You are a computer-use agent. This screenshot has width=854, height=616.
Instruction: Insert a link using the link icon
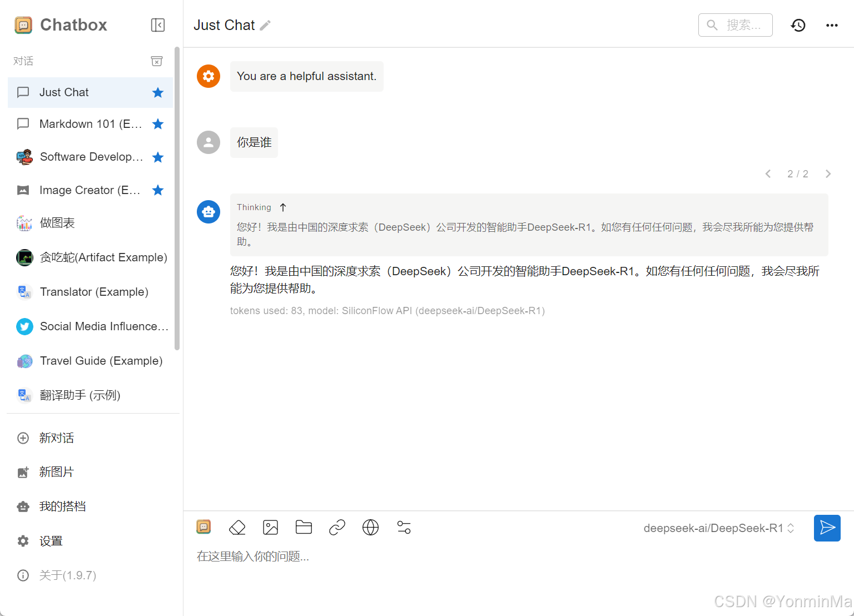[337, 527]
